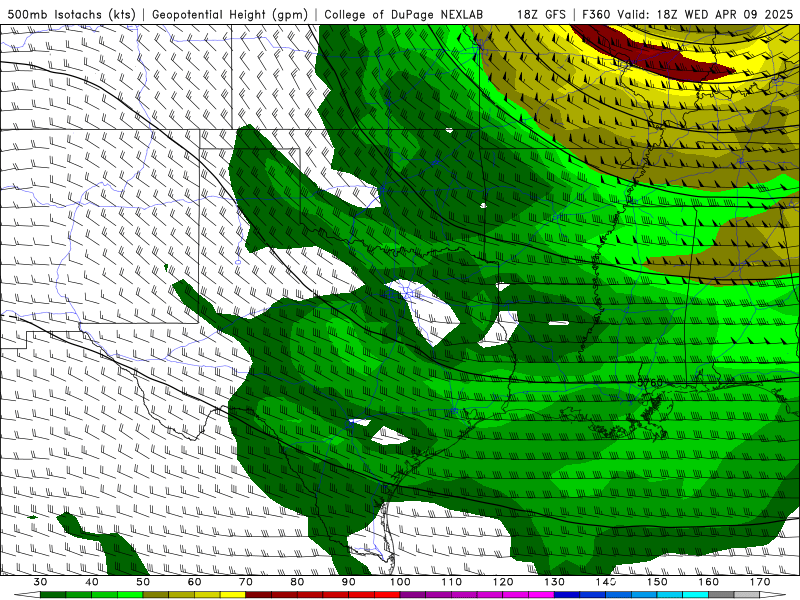
Task: Click the "5760" height contour label
Action: [x=650, y=382]
